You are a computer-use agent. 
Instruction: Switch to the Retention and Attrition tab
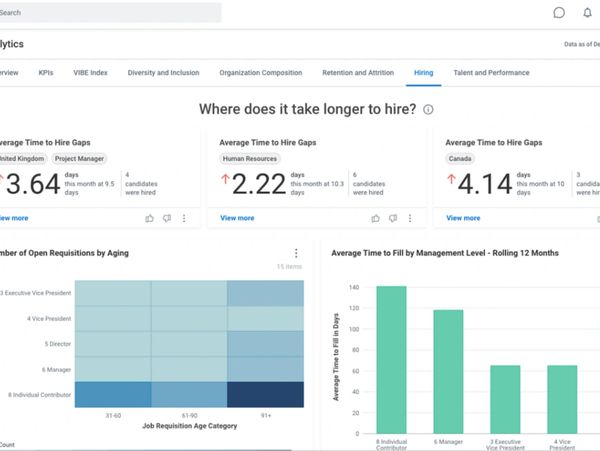[358, 73]
